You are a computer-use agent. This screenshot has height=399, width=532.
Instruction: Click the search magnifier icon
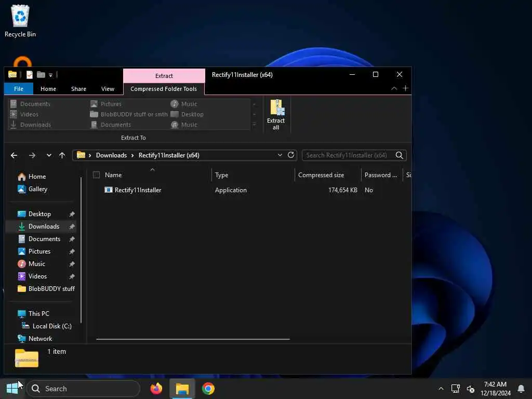[400, 155]
